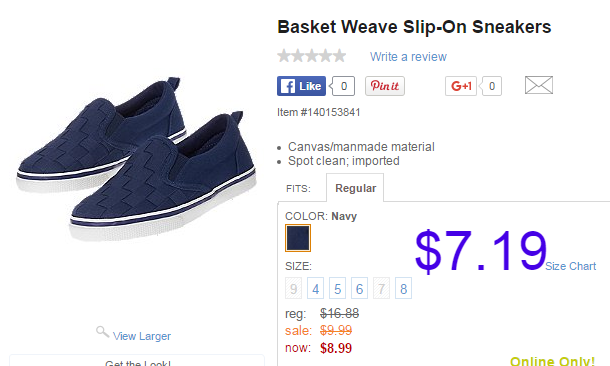Select the Navy color swatch

point(298,238)
